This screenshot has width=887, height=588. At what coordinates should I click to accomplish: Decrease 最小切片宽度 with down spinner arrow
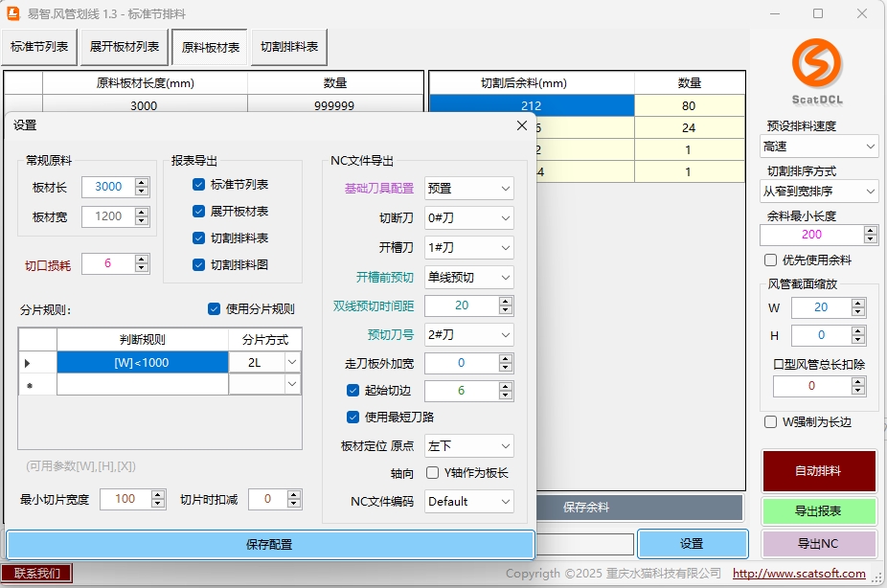point(158,504)
